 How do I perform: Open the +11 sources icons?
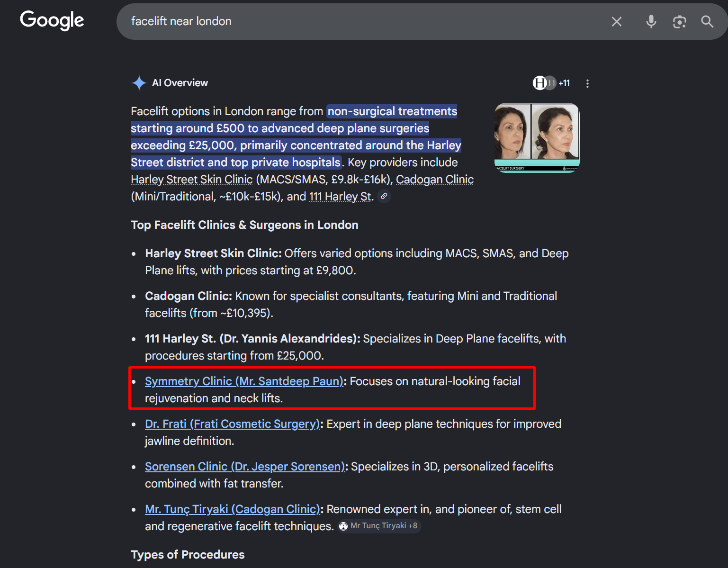551,83
